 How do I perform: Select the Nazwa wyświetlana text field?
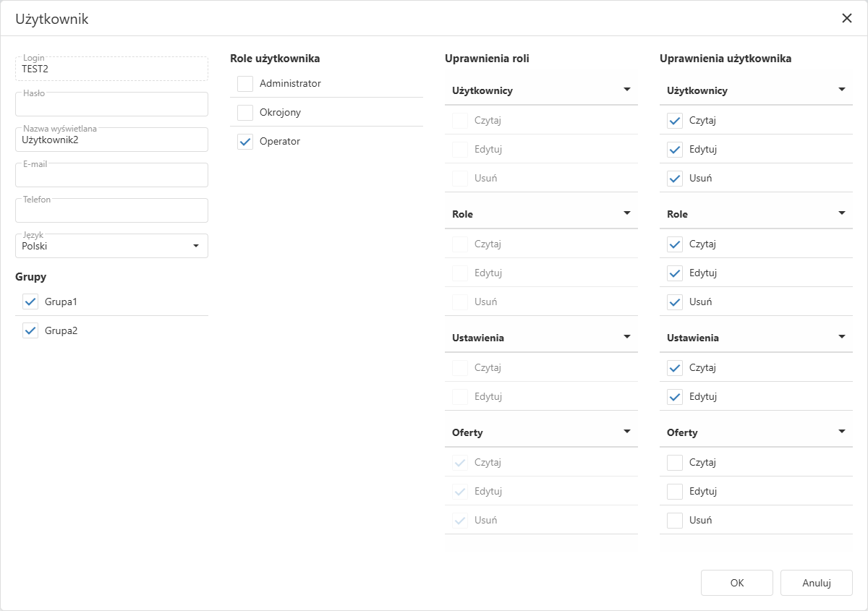pyautogui.click(x=111, y=140)
